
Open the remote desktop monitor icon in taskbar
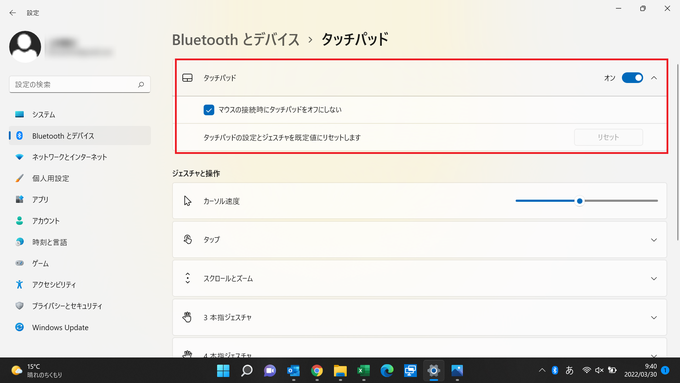410,371
